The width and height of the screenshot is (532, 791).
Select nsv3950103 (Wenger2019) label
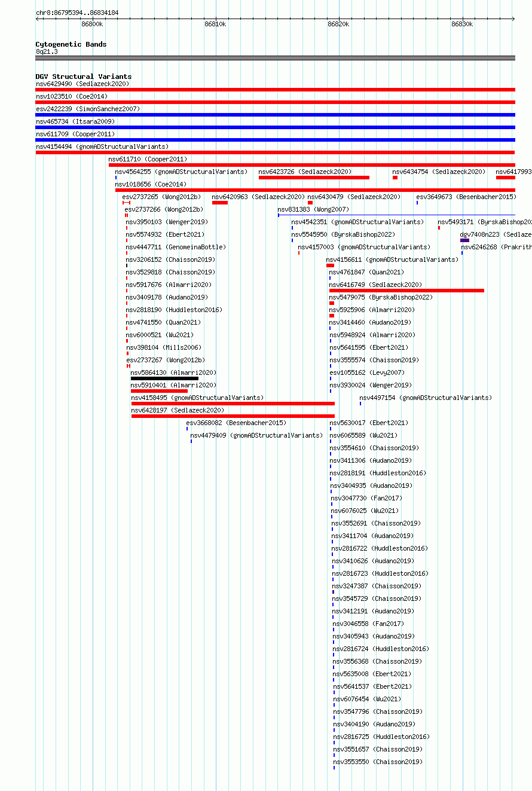[x=167, y=222]
